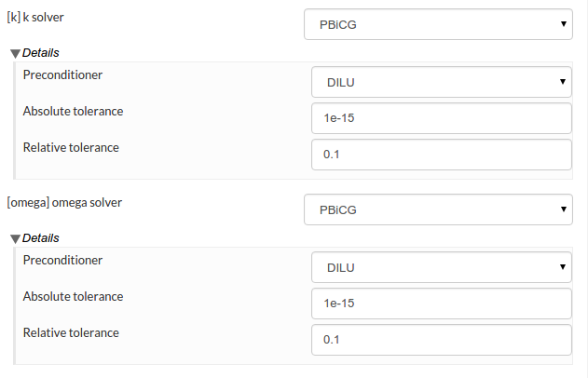Click the Details text below k solver
The height and width of the screenshot is (378, 588).
[41, 54]
